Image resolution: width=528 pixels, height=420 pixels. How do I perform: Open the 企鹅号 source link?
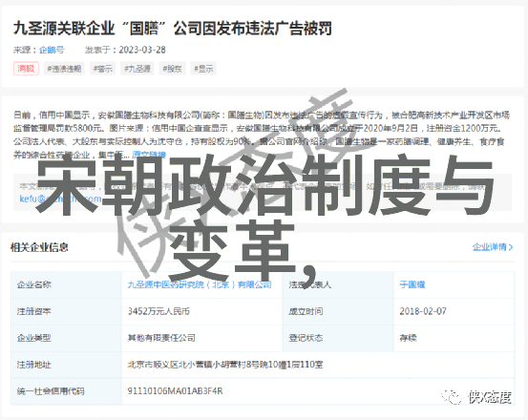coord(52,50)
